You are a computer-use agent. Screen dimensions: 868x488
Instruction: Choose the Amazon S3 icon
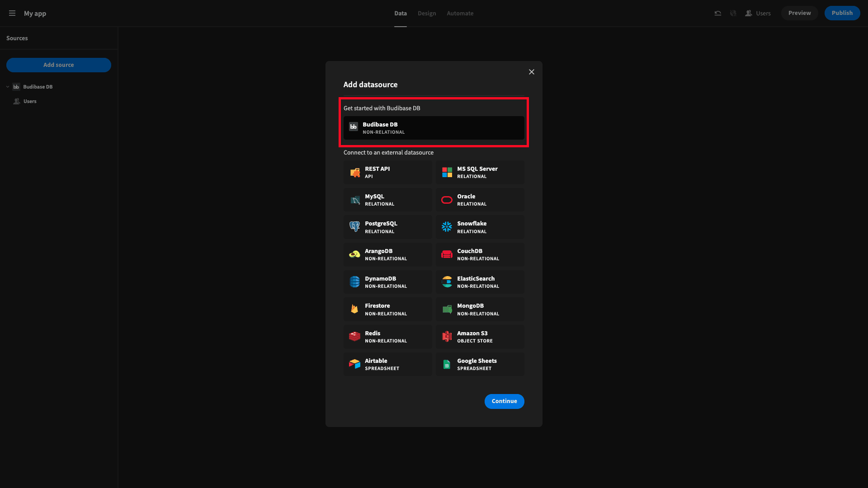point(447,337)
